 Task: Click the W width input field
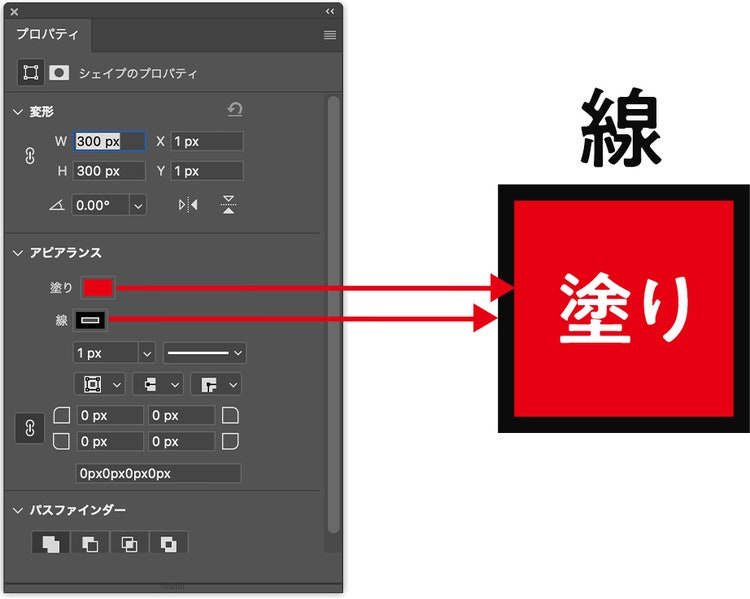click(109, 142)
